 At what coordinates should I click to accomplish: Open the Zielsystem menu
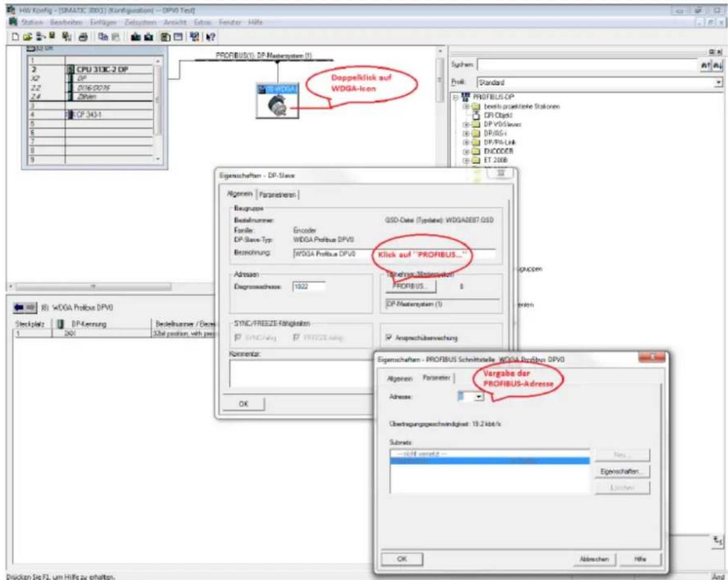pyautogui.click(x=140, y=23)
